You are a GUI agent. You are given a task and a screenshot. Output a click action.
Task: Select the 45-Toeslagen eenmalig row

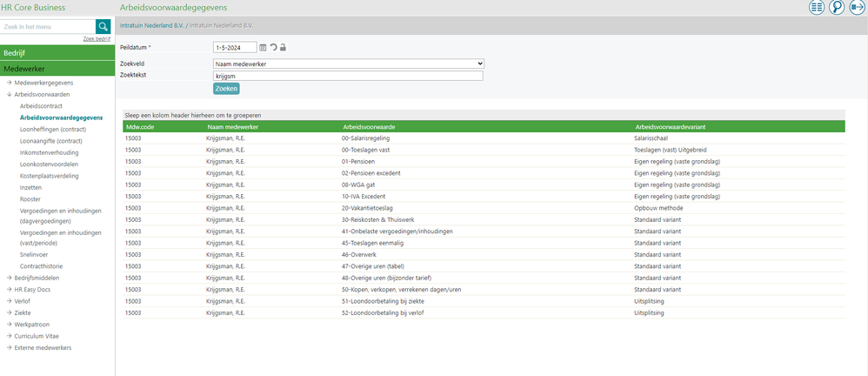coord(484,243)
